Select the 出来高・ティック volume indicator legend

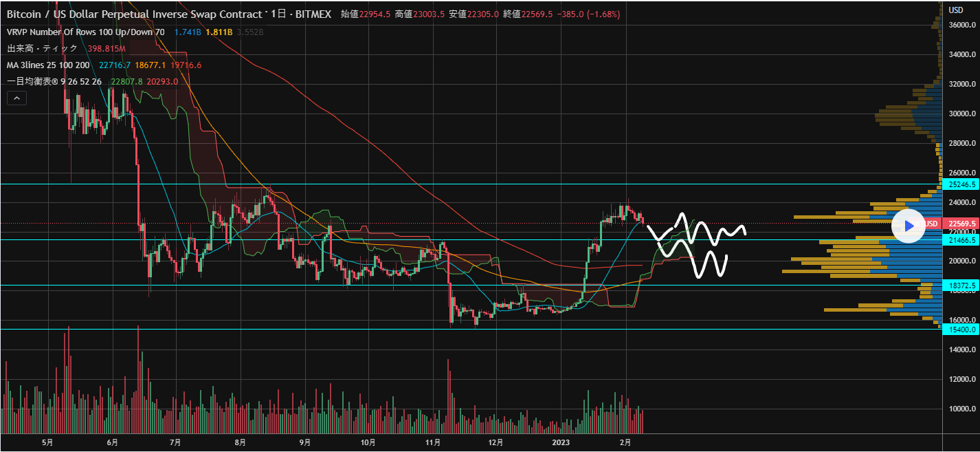tap(43, 49)
